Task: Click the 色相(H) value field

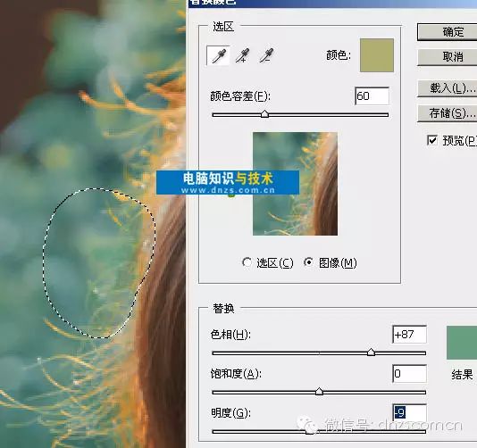Action: tap(409, 335)
